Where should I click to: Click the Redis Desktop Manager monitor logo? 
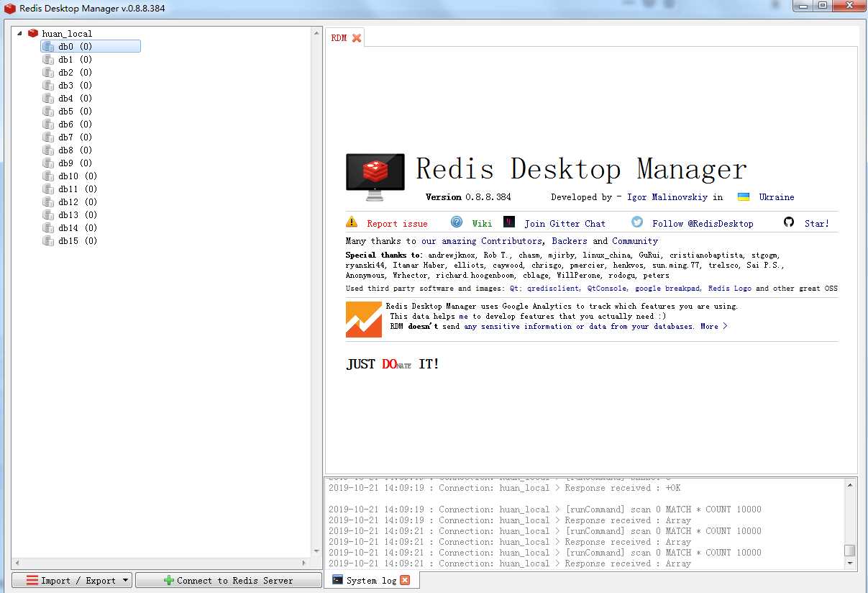(375, 177)
